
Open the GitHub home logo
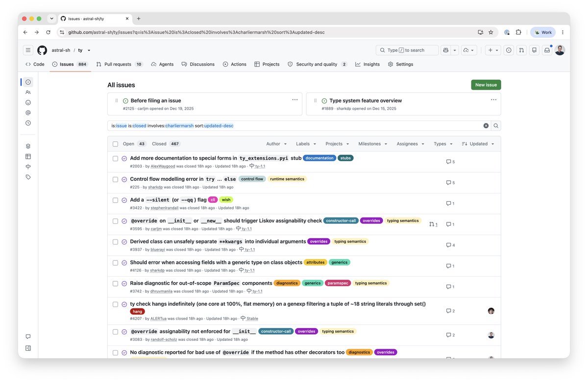[x=42, y=50]
